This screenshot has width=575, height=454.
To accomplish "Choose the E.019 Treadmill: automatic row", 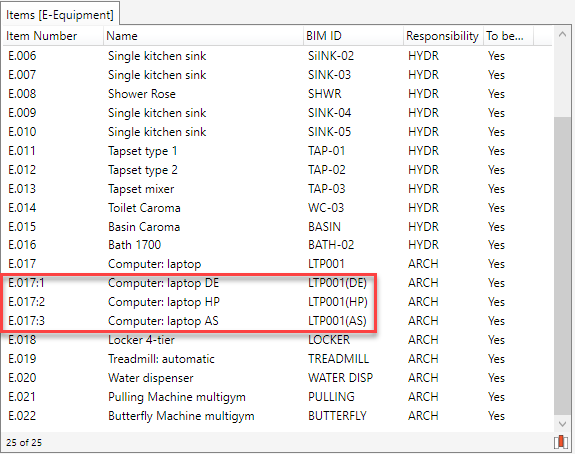I will click(x=277, y=359).
